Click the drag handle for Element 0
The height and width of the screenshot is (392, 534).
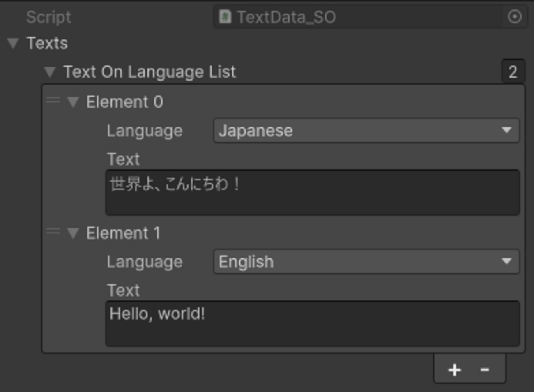tap(54, 101)
